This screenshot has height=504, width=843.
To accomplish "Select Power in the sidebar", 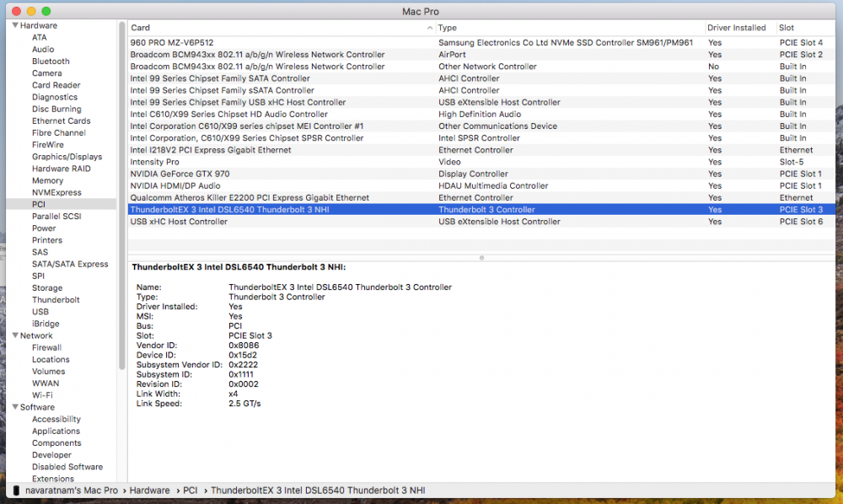I will click(x=44, y=228).
